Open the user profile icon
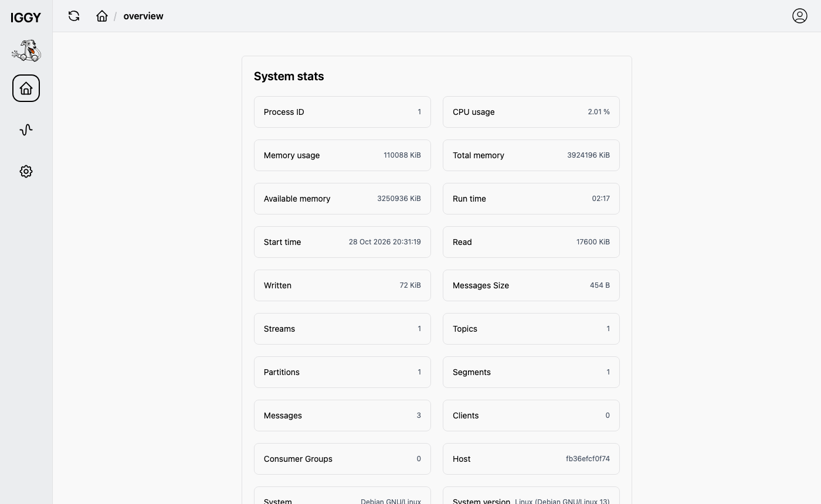This screenshot has width=821, height=504. click(x=800, y=16)
